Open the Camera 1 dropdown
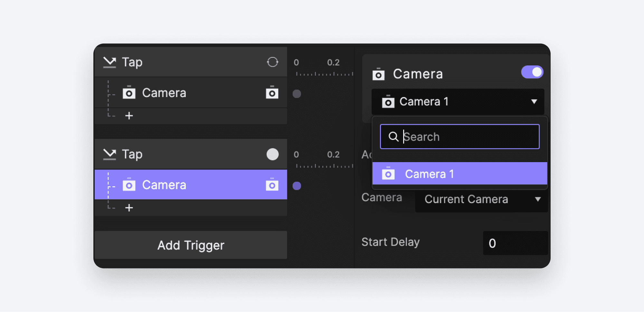The width and height of the screenshot is (644, 312). click(535, 102)
